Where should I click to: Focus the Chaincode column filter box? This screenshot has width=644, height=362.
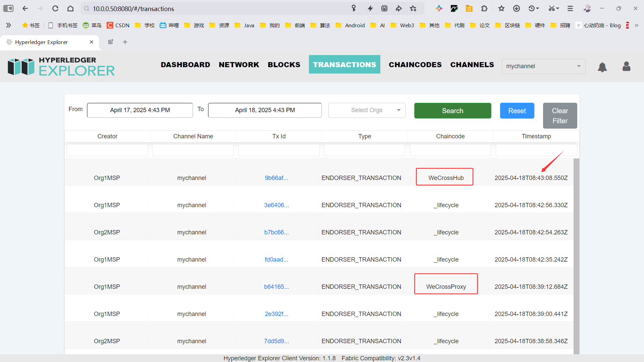click(450, 150)
